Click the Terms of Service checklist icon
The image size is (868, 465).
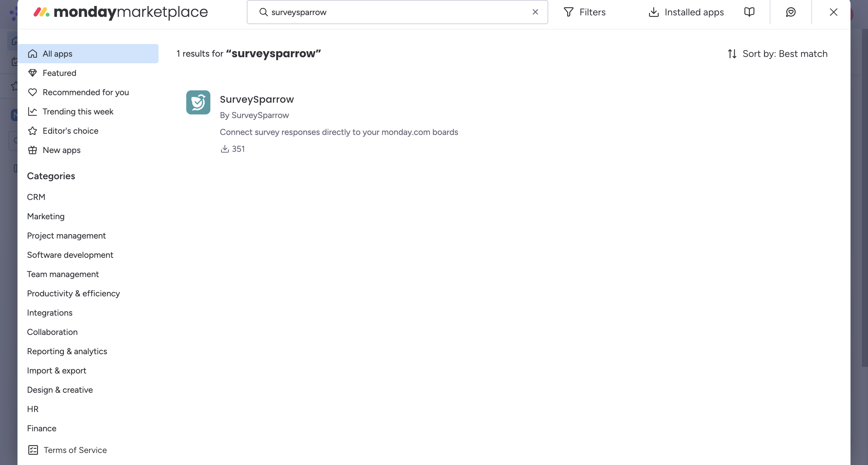tap(33, 450)
